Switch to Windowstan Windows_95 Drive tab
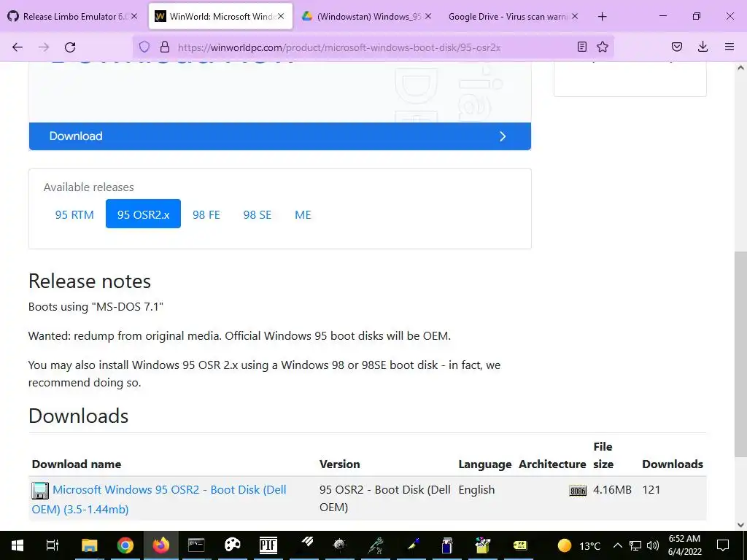 click(367, 17)
